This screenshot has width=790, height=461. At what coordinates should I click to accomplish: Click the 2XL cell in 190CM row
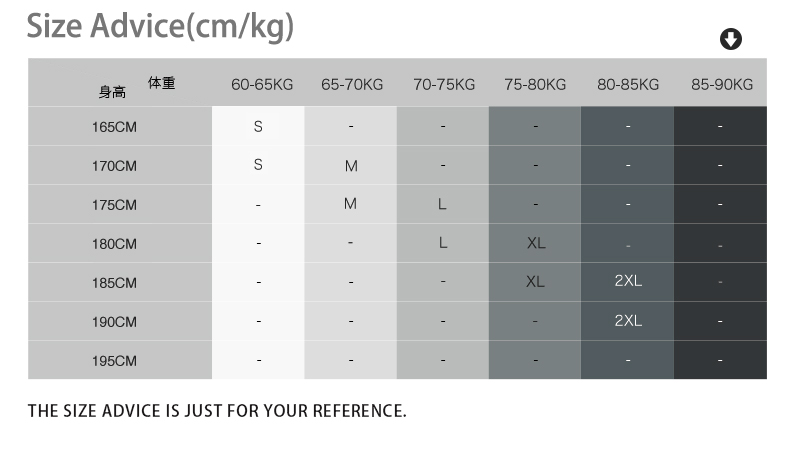(628, 320)
